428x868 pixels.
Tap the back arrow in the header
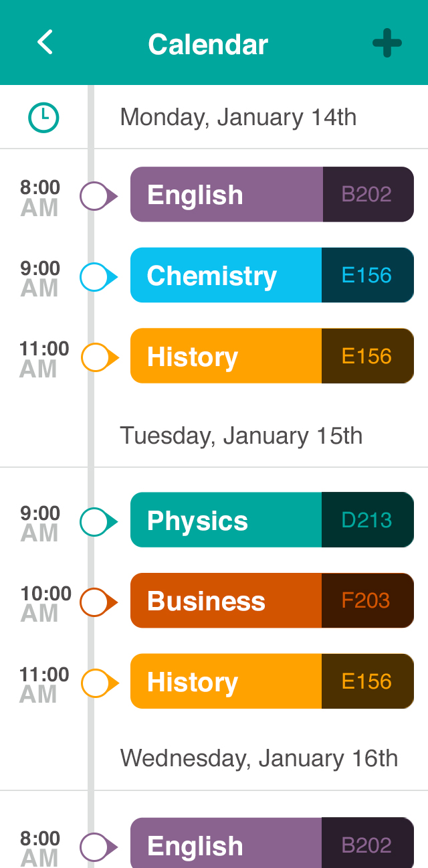tap(45, 42)
